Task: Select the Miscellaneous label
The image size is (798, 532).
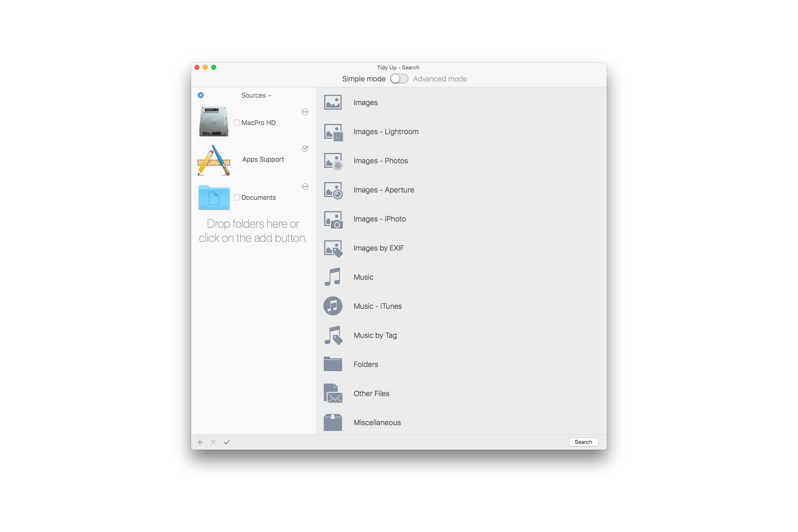Action: pyautogui.click(x=377, y=423)
